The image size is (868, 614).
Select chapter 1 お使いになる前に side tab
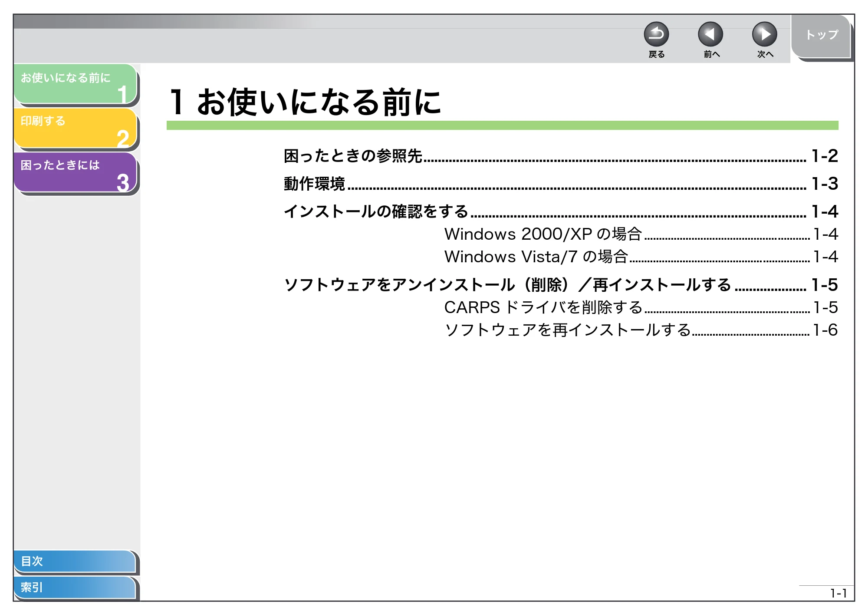tap(76, 84)
